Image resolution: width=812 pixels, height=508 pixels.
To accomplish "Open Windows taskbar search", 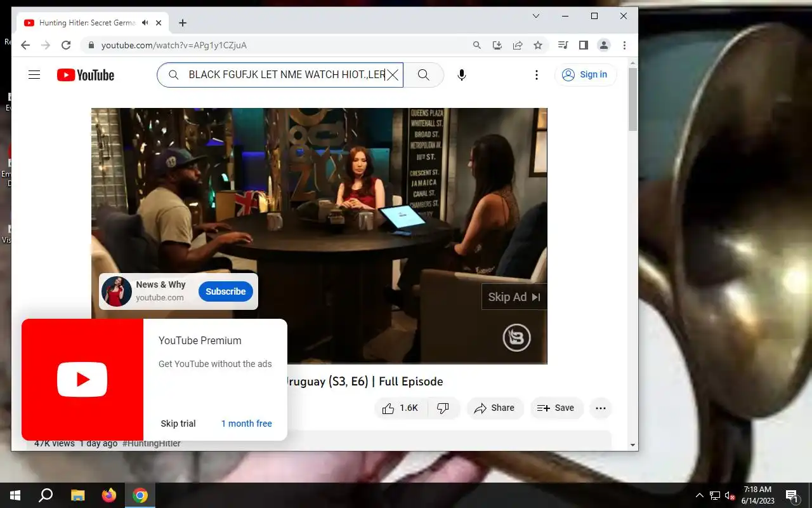I will pos(46,495).
